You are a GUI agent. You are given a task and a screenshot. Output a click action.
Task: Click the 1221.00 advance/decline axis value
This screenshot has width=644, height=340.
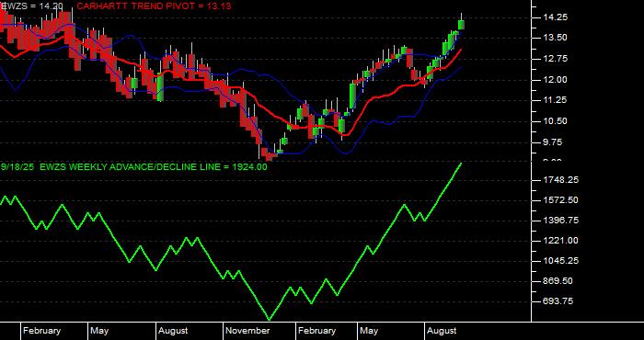(562, 241)
